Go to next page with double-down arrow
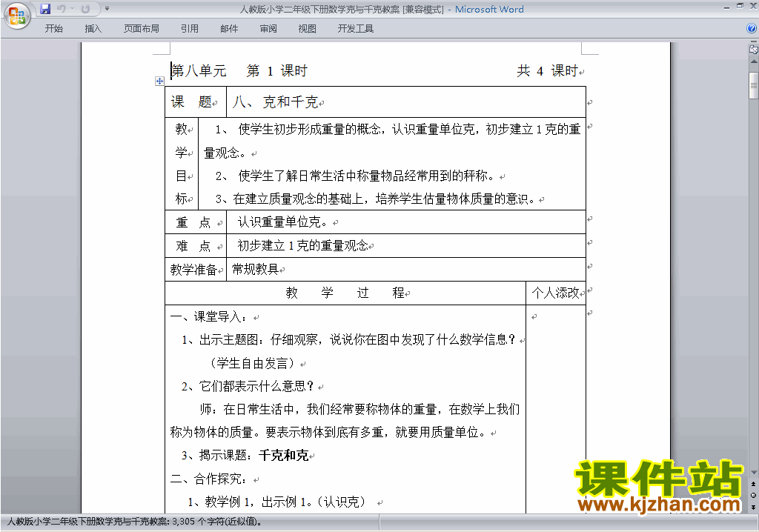The width and height of the screenshot is (759, 532). click(x=754, y=507)
